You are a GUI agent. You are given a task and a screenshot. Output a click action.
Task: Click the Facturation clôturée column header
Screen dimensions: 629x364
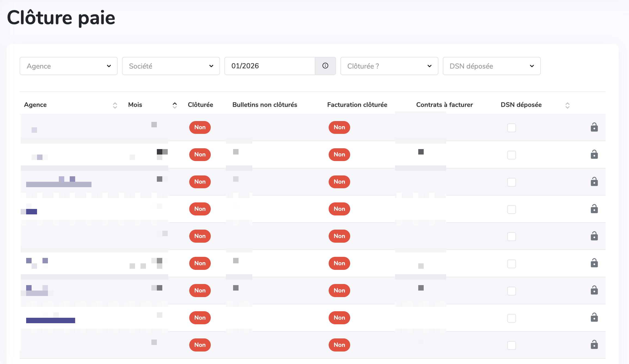pyautogui.click(x=357, y=105)
